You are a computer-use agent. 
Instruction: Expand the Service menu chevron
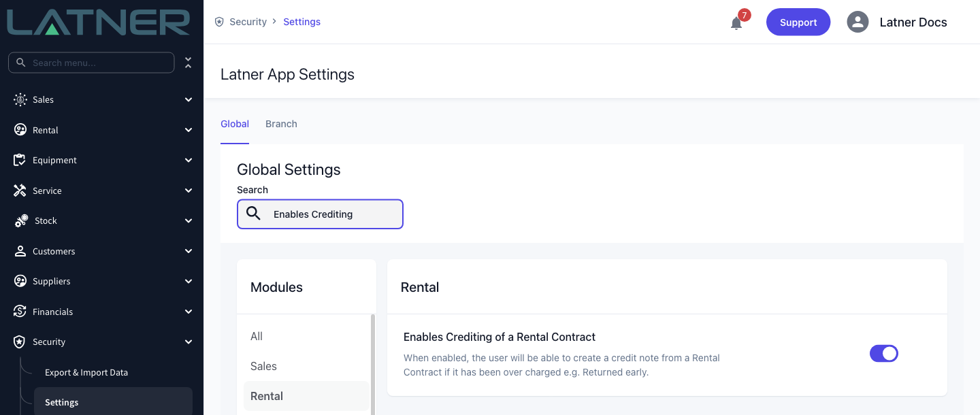click(x=189, y=190)
